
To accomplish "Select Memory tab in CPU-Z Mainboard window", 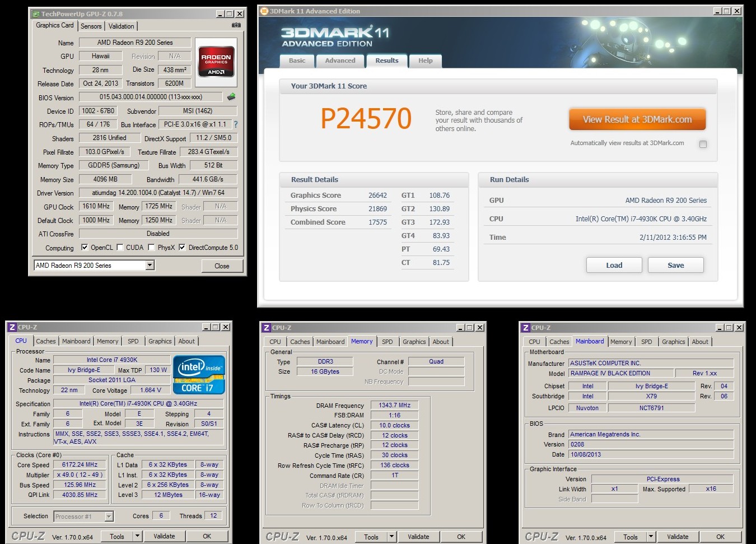I will pyautogui.click(x=621, y=342).
